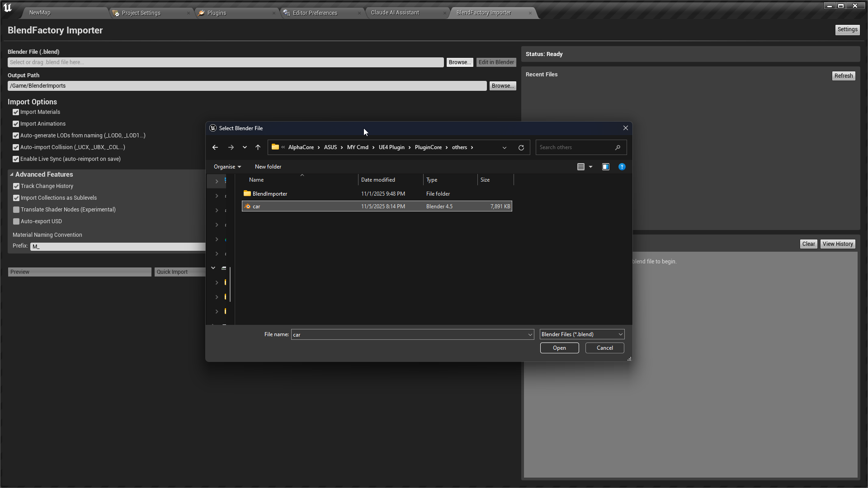Open the Blender Files type filter

[582, 334]
